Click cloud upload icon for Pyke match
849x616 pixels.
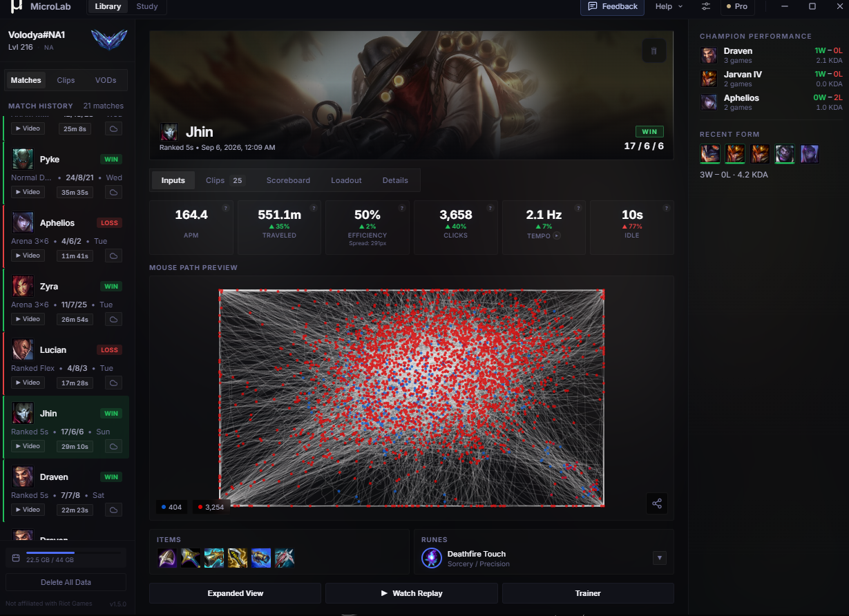pyautogui.click(x=113, y=192)
